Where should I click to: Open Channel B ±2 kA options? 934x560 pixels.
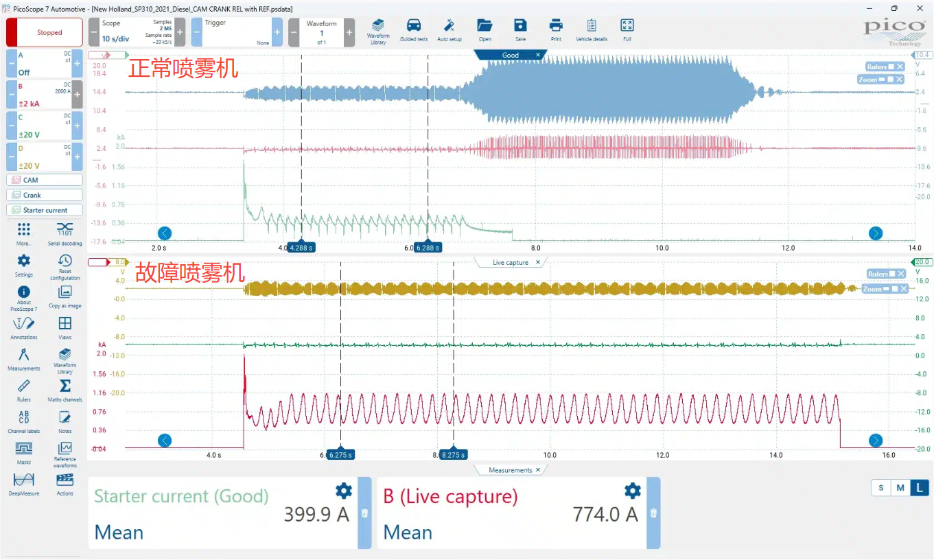tap(45, 95)
